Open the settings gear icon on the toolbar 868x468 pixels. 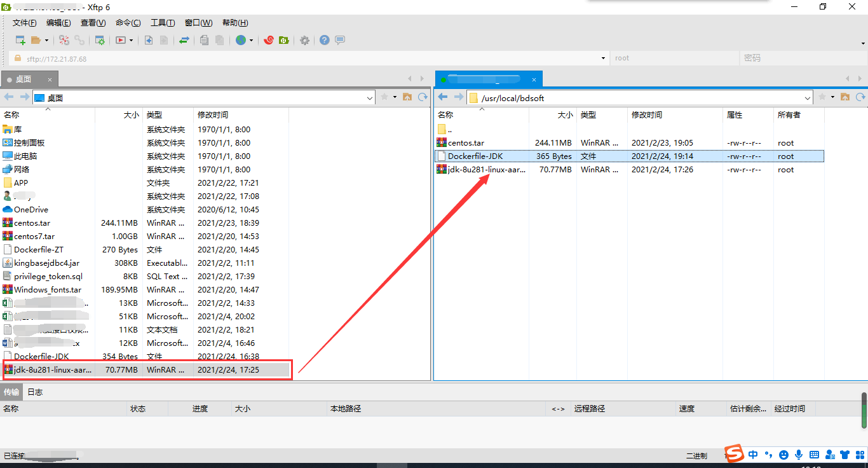(x=304, y=39)
